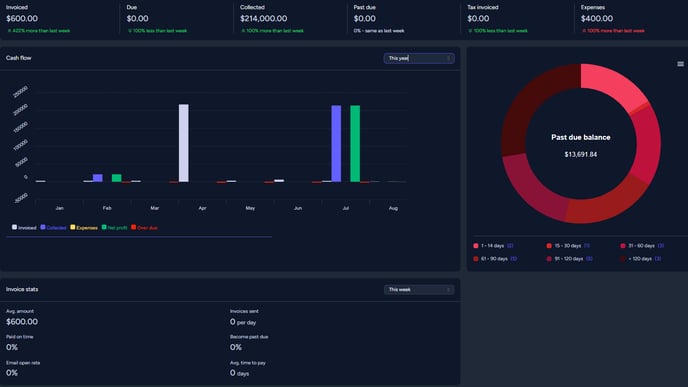Screen dimensions: 688x387
Task: Select the 31 - 60 days legend entry
Action: 642,246
